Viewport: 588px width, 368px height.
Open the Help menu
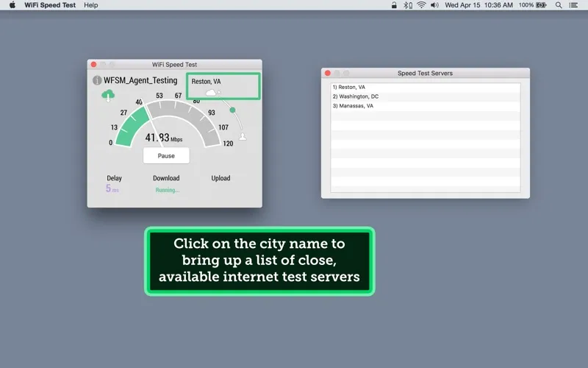(x=90, y=5)
